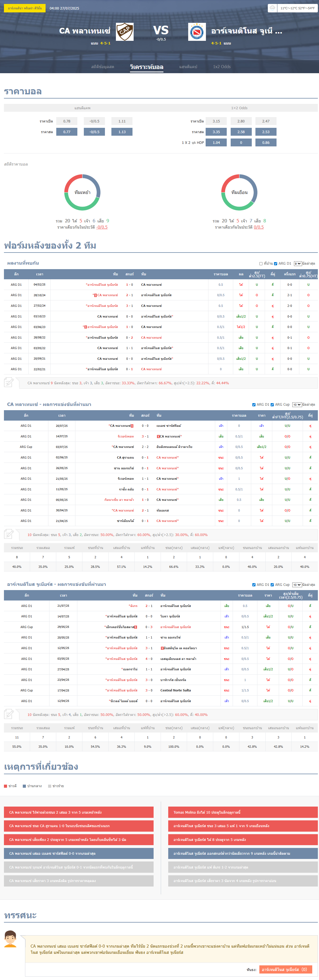Click the date 04/02/25 in the head-to-head table
This screenshot has width=319, height=980.
pos(40,285)
